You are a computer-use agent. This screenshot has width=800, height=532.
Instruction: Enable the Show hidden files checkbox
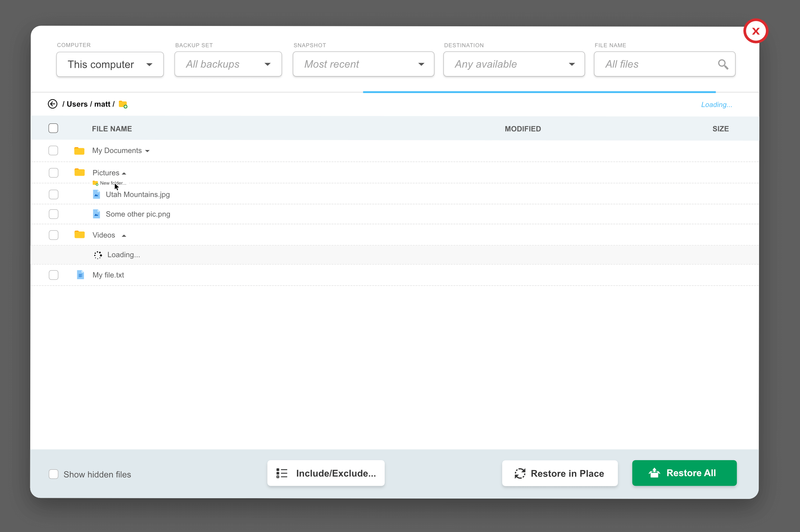pyautogui.click(x=53, y=474)
